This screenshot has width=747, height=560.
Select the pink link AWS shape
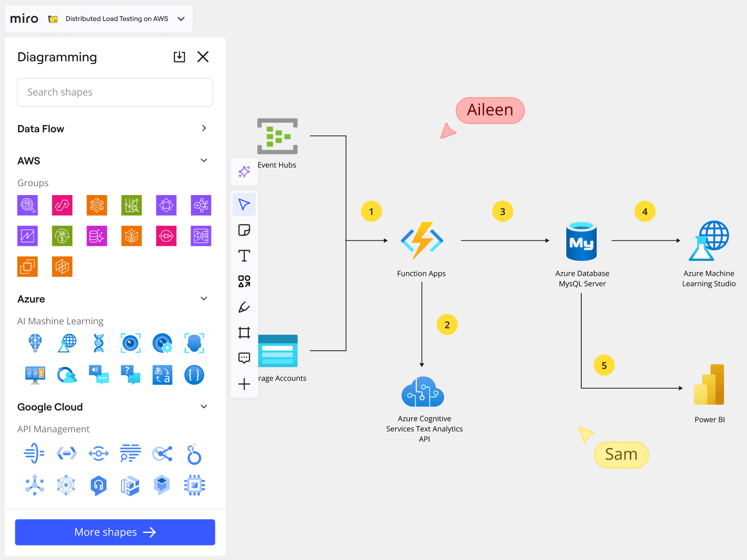click(x=62, y=205)
